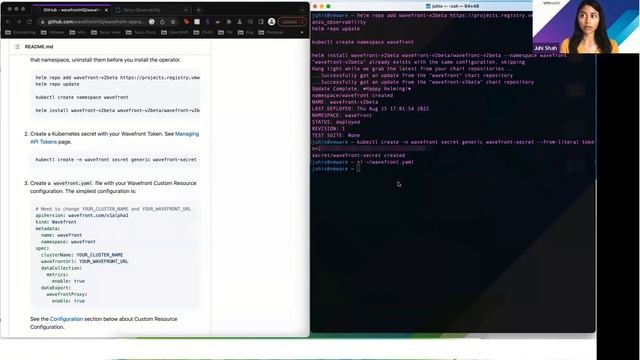The image size is (640, 360).
Task: Go forward in the browser
Action: coord(19,22)
